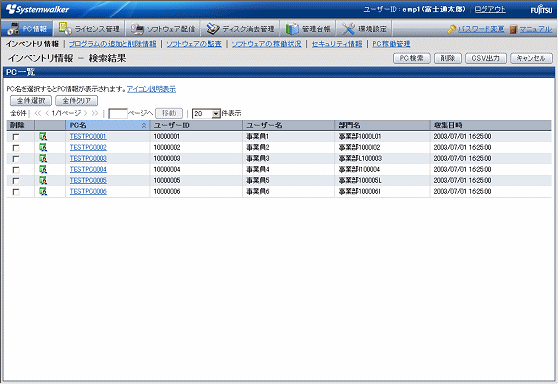The width and height of the screenshot is (558, 384).
Task: Check the delete box for TESTPC0001
Action: 16,137
